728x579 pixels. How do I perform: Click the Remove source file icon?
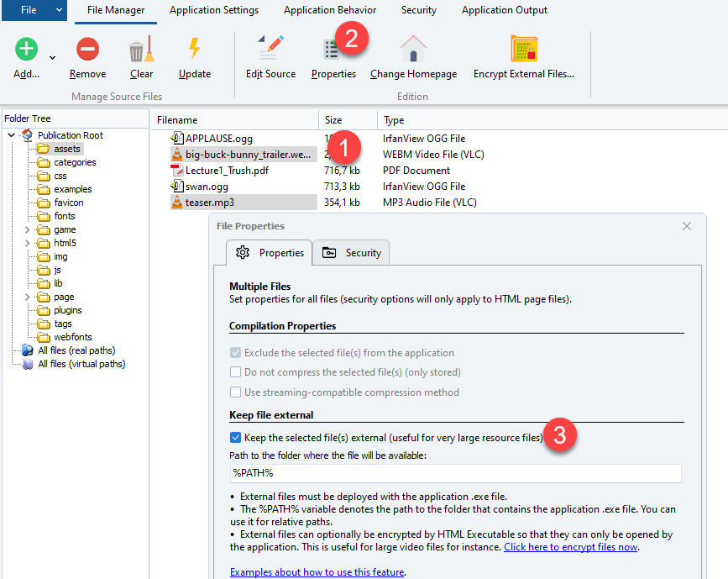pos(87,50)
